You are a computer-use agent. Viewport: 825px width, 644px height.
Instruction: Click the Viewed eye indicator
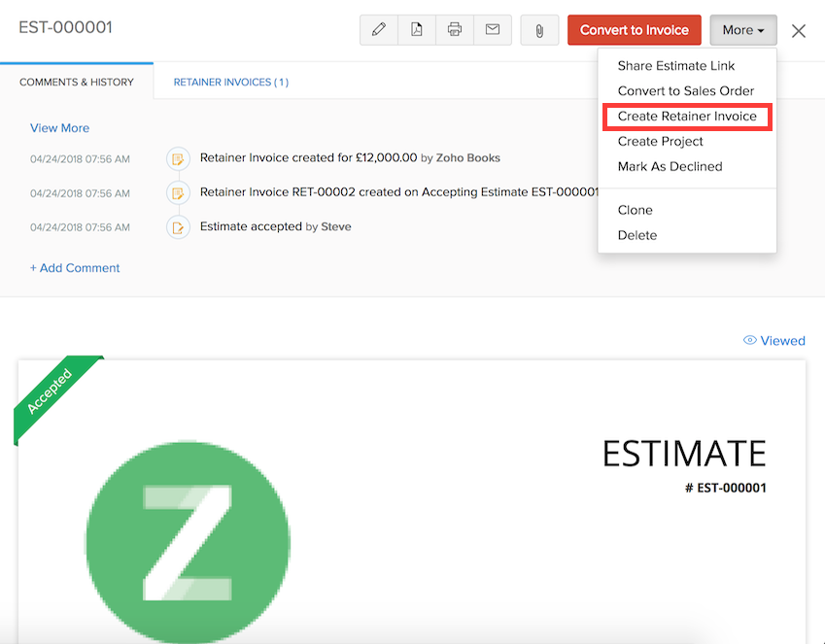click(x=773, y=340)
